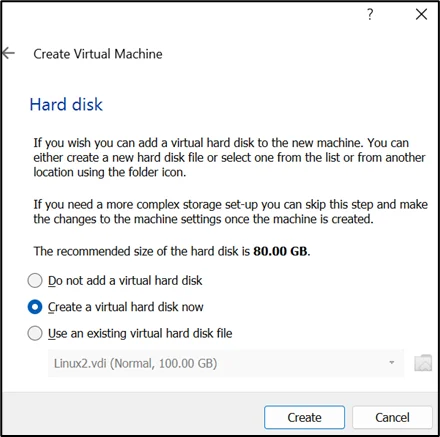
Task: Click the Create button
Action: click(304, 417)
